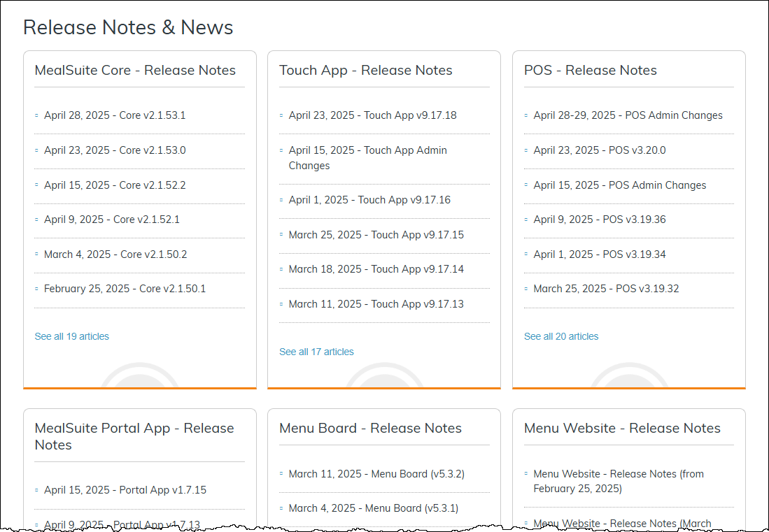Open March 11, 2025 - Menu Board (v5.3.2)
The height and width of the screenshot is (532, 769).
(376, 474)
